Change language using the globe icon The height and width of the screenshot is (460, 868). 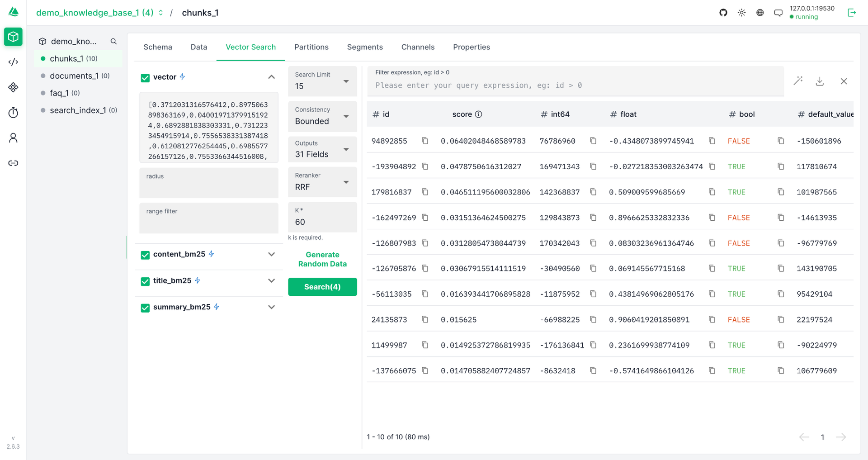coord(759,13)
